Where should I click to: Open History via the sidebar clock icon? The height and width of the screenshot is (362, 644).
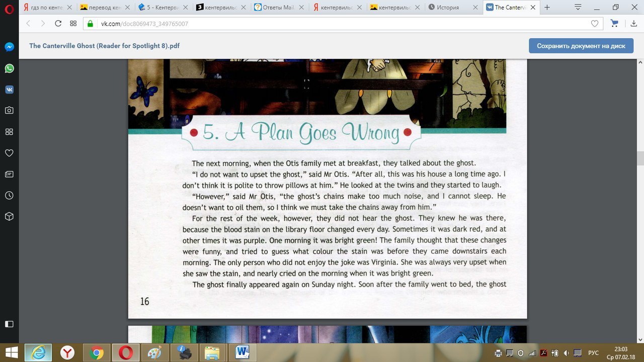click(9, 196)
